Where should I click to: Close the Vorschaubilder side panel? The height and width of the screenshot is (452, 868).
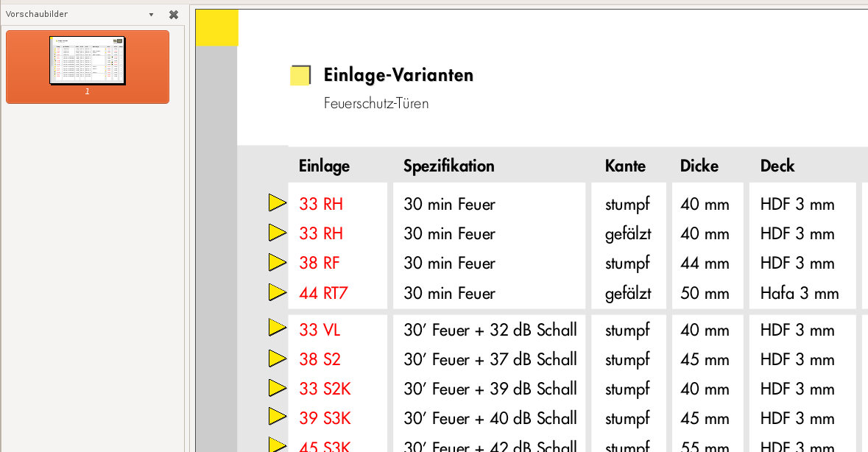(x=174, y=15)
